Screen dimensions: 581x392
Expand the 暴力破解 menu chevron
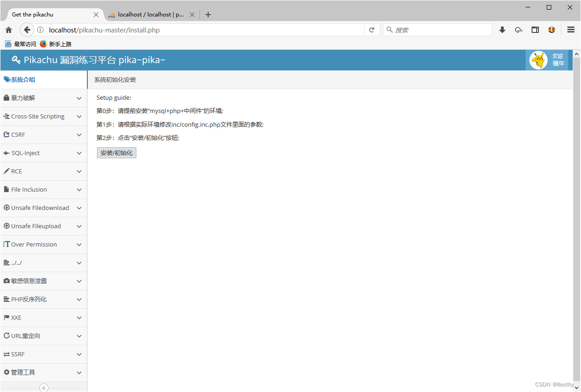[x=79, y=98]
